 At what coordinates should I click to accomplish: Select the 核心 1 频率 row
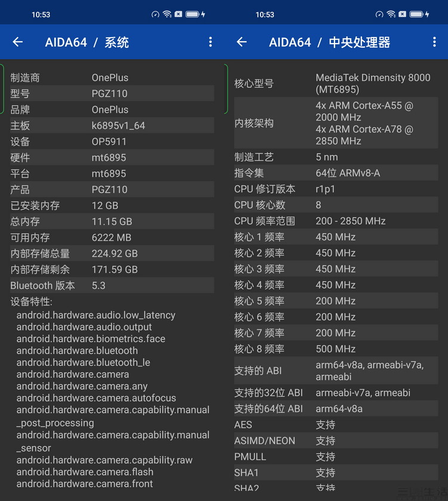click(336, 236)
